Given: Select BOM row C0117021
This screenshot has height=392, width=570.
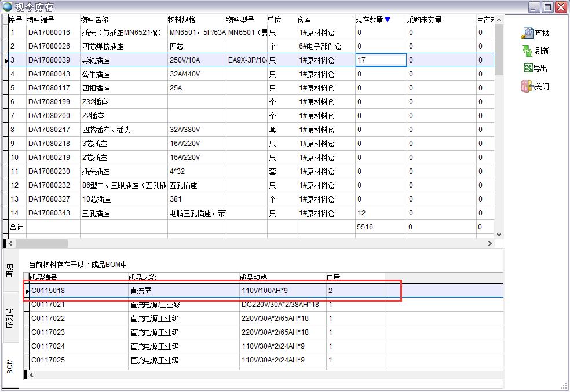Looking at the screenshot, I should pyautogui.click(x=48, y=304).
